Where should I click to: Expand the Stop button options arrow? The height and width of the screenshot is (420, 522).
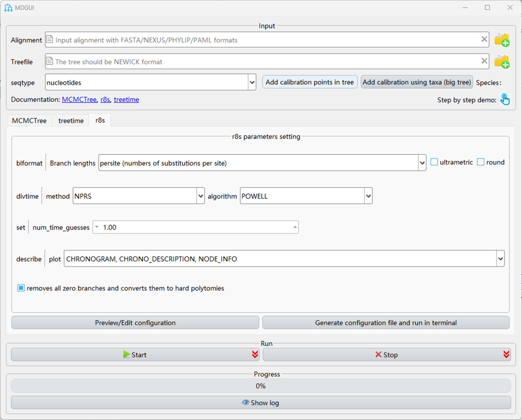[x=506, y=354]
